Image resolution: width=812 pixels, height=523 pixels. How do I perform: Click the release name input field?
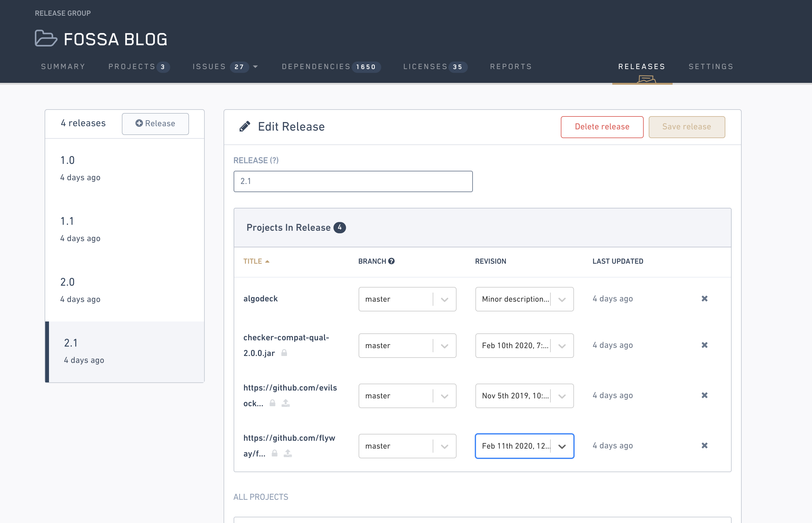(x=353, y=181)
